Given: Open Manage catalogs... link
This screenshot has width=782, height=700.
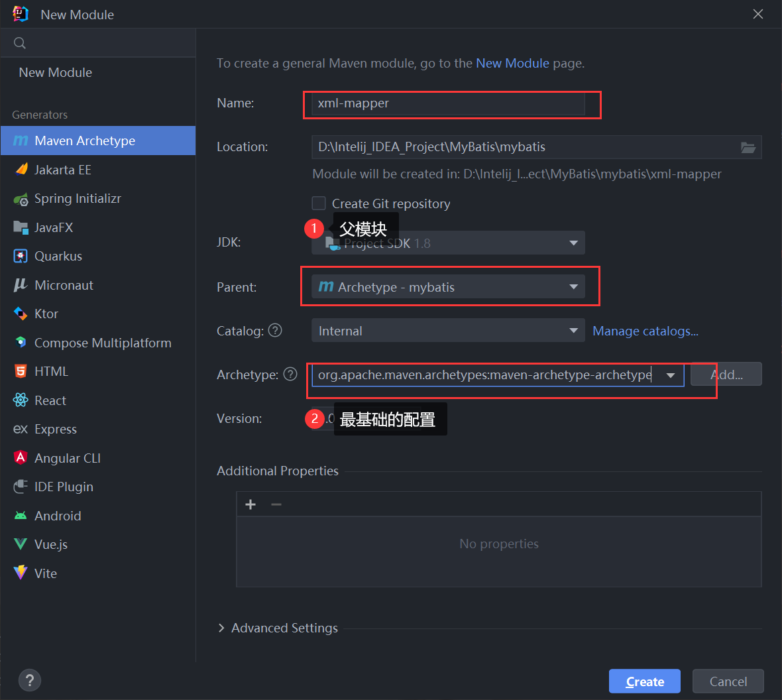Looking at the screenshot, I should [x=645, y=331].
